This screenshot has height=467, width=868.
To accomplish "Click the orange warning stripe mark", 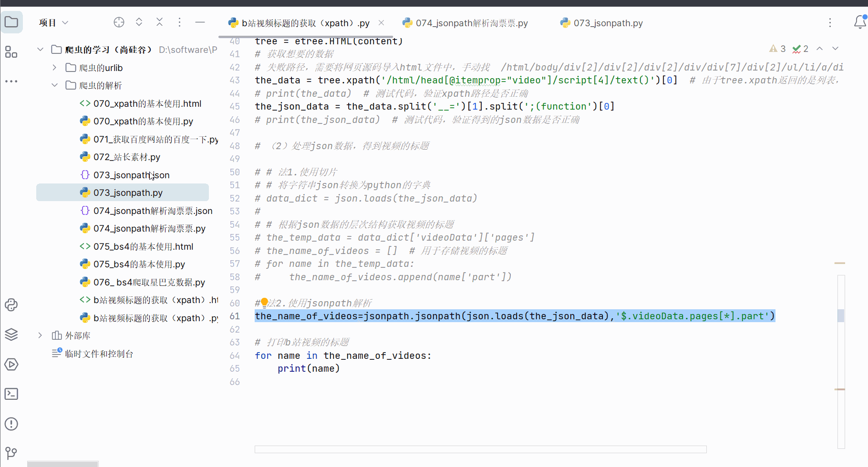I will (840, 263).
